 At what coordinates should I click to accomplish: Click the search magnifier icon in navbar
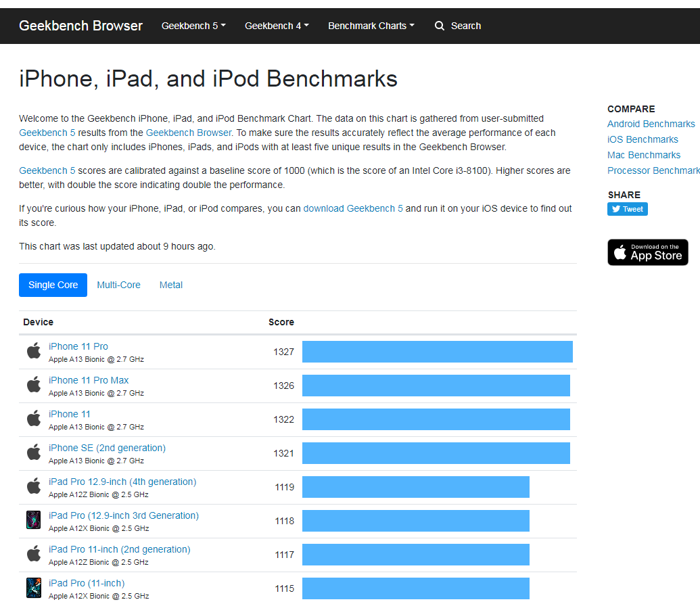(440, 26)
